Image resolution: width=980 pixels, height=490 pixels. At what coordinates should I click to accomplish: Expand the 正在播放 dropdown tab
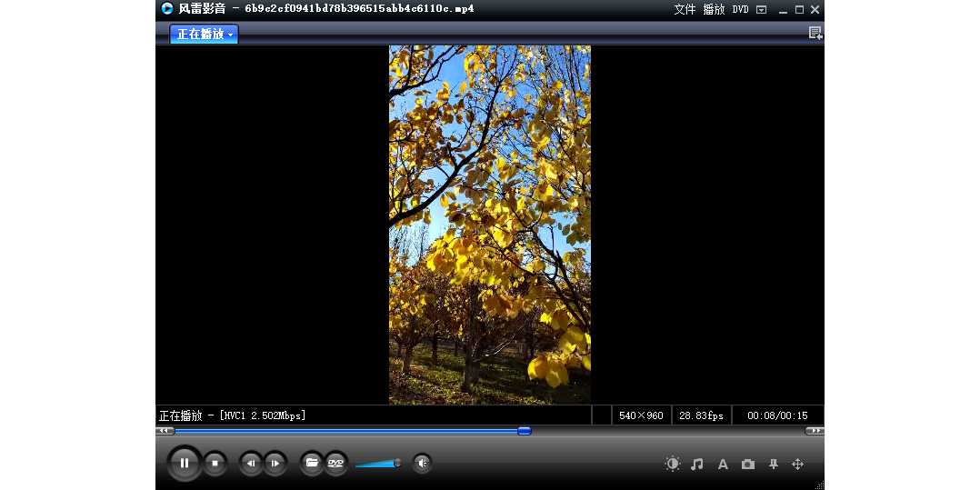205,34
